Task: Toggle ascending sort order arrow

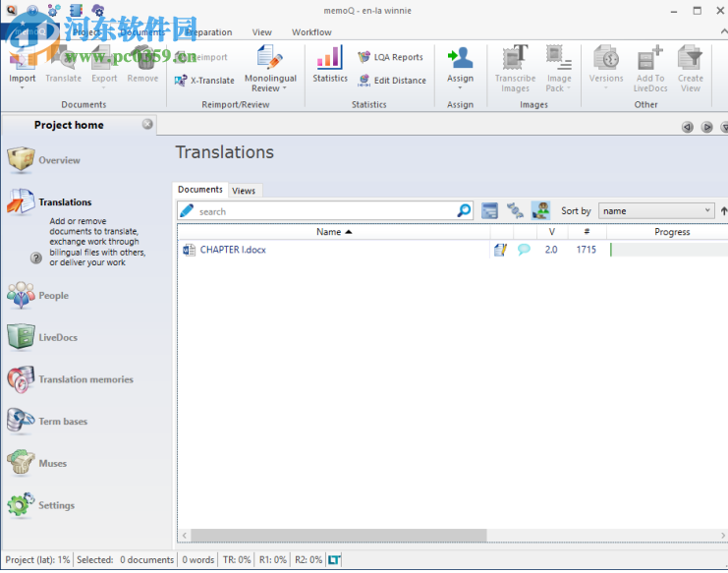Action: point(723,211)
